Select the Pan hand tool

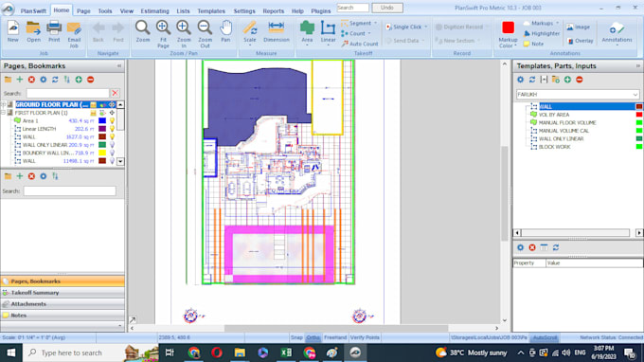225,31
